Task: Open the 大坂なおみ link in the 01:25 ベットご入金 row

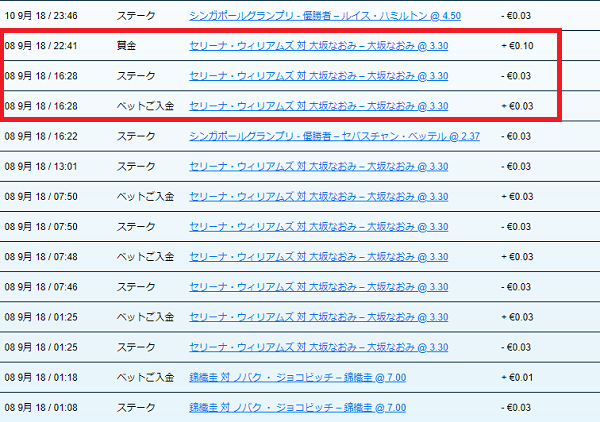Action: coord(319,317)
